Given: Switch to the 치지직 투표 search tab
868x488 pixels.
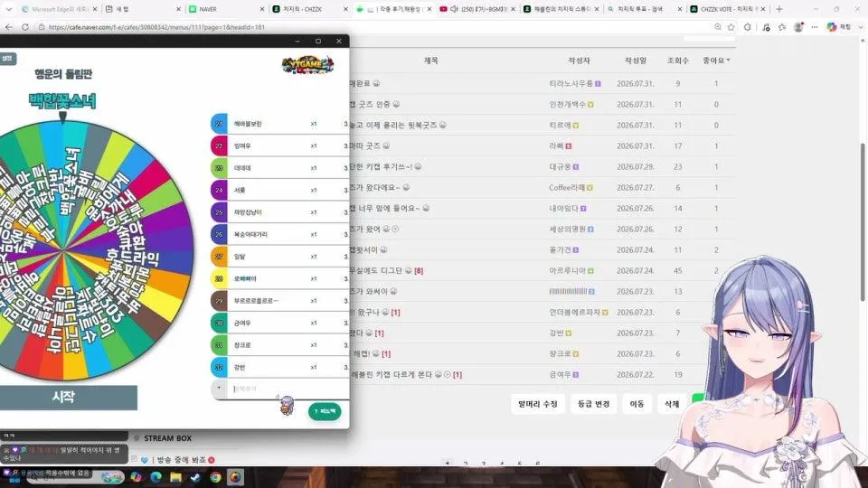Looking at the screenshot, I should (645, 9).
